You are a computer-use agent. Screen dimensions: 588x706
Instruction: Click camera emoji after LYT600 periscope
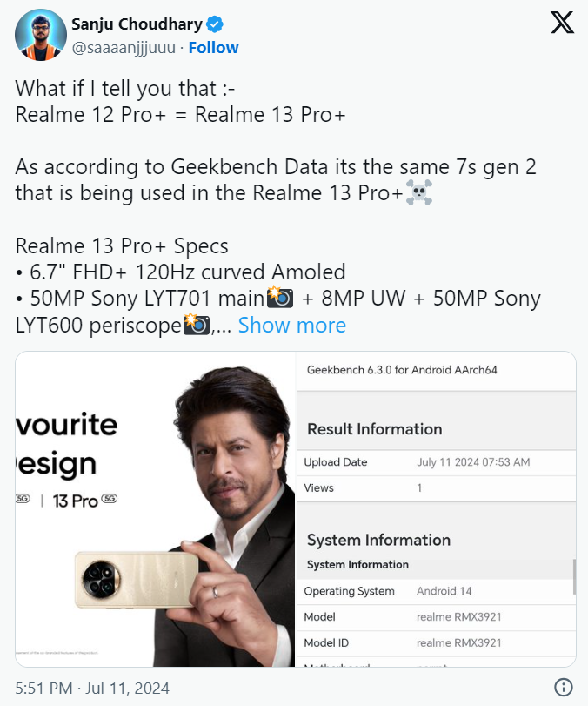[x=196, y=326]
